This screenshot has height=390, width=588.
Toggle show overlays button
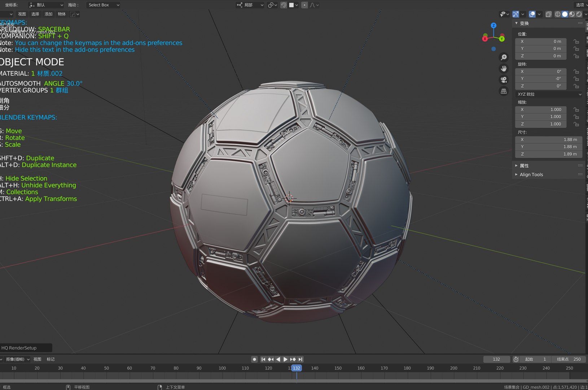[532, 14]
